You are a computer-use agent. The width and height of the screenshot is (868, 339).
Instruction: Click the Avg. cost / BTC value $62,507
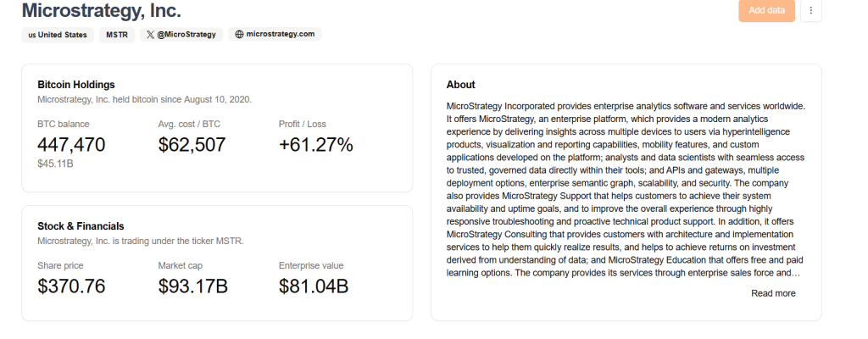point(192,145)
